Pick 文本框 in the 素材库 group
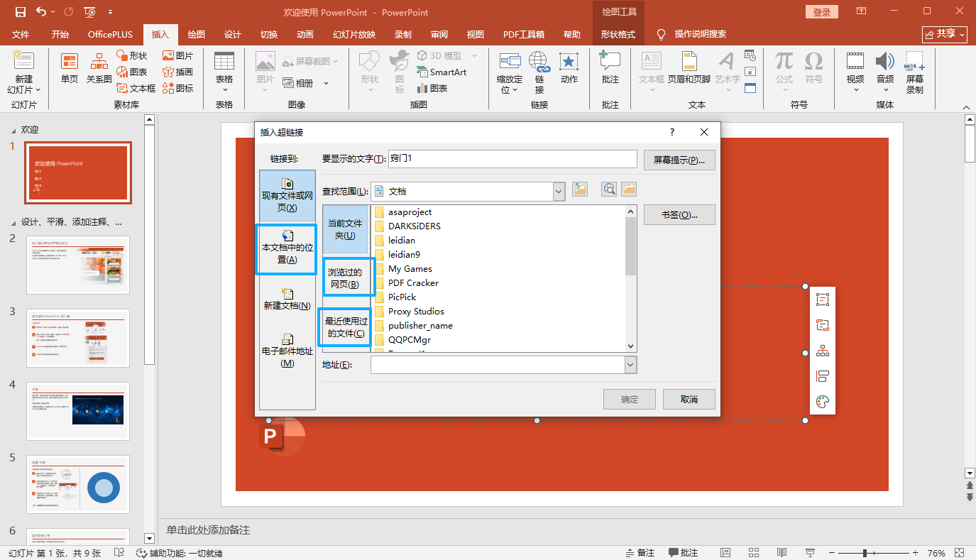This screenshot has height=560, width=976. pos(136,88)
